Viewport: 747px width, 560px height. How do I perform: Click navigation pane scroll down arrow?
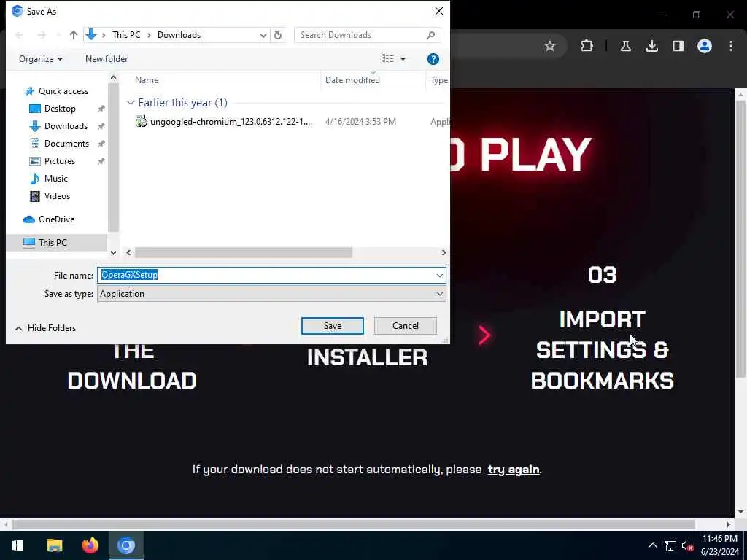click(113, 253)
